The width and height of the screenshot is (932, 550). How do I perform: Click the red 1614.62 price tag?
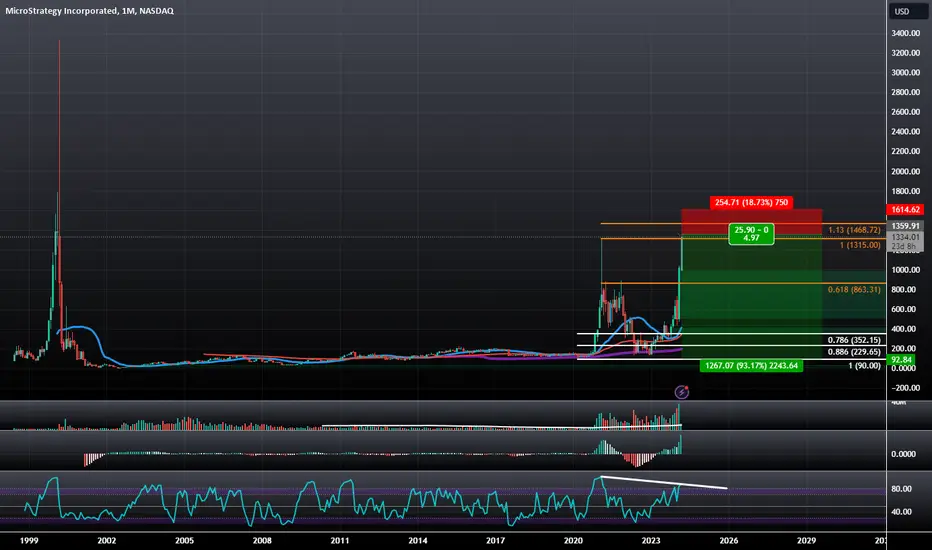tap(905, 209)
